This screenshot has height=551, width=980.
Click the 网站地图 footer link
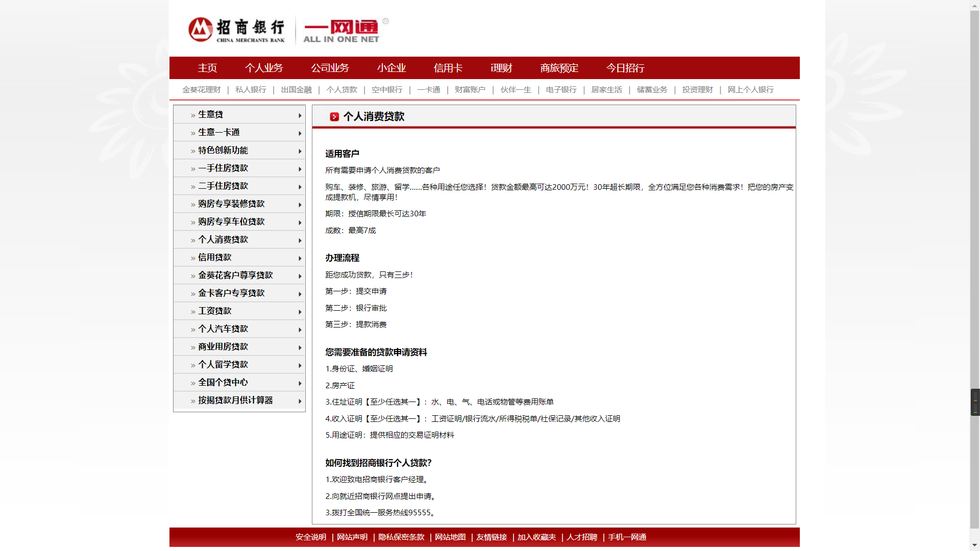click(x=450, y=537)
